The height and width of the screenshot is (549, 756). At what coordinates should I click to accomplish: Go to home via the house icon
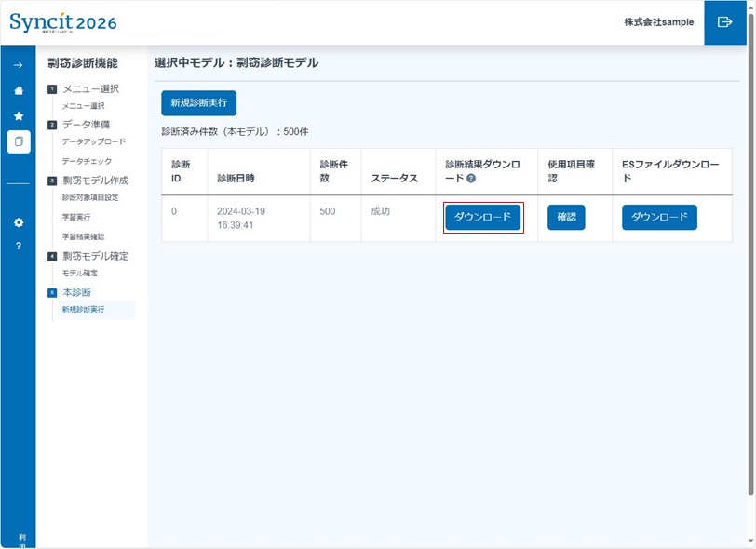pyautogui.click(x=18, y=90)
